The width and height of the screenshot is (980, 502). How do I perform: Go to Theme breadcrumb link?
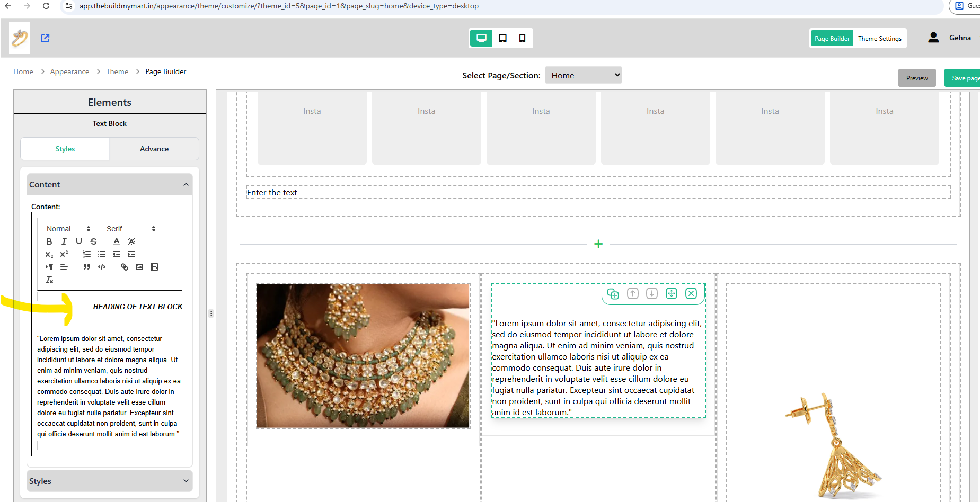point(117,71)
